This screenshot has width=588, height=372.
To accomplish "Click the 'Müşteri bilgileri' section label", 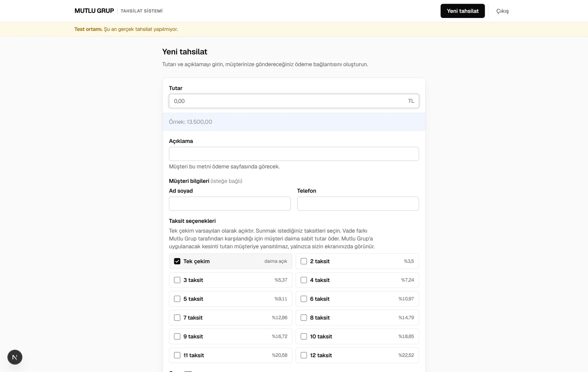I will pyautogui.click(x=189, y=181).
